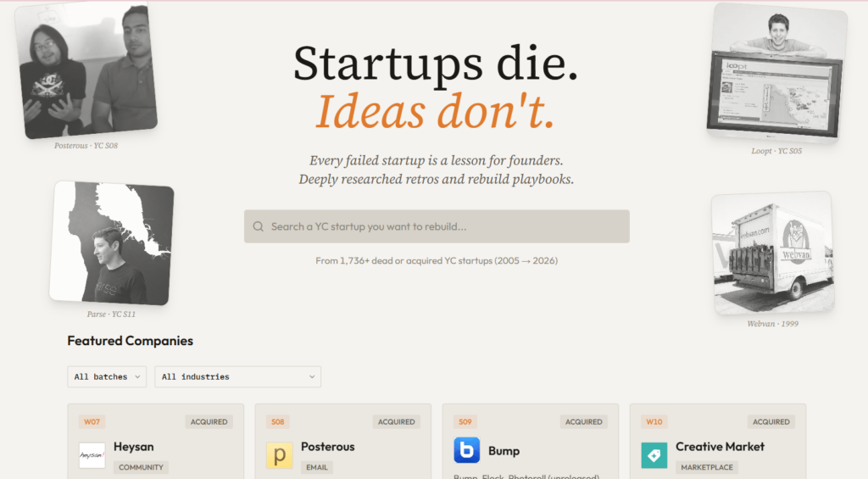868x479 pixels.
Task: Open the All batches dropdown
Action: tap(107, 376)
